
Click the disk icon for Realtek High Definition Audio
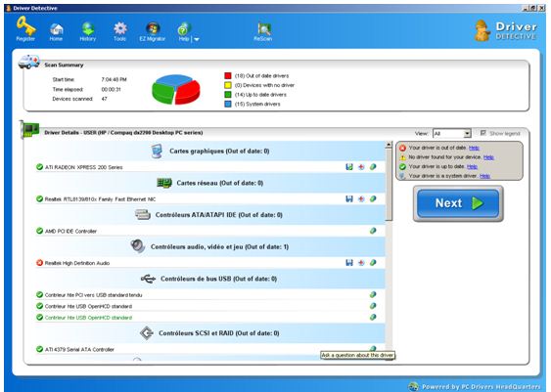click(349, 263)
